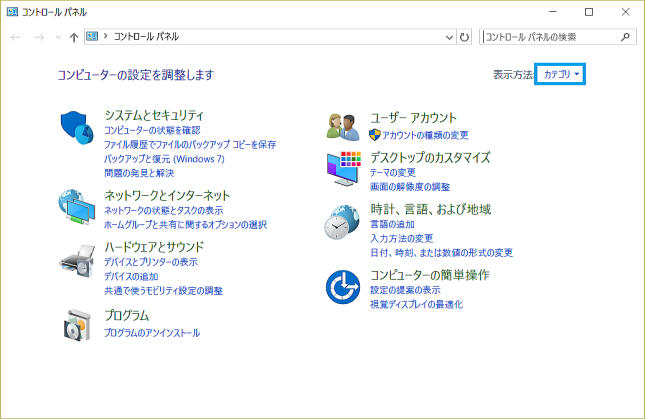This screenshot has height=419, width=645.
Task: Open the Hardware and Sound printer icon
Action: pos(77,261)
